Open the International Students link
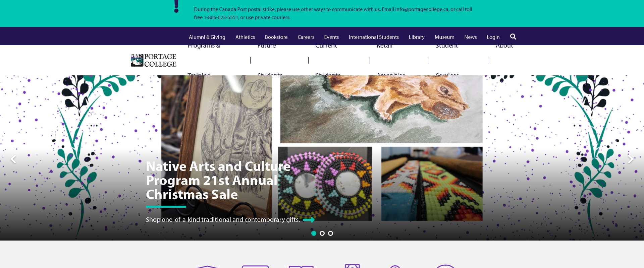Image resolution: width=644 pixels, height=268 pixels. (x=374, y=37)
